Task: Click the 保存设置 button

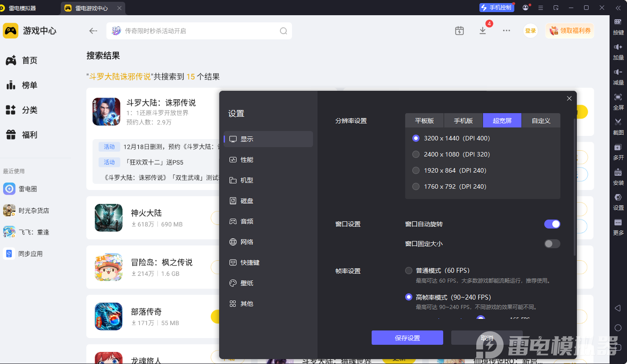Action: click(407, 338)
